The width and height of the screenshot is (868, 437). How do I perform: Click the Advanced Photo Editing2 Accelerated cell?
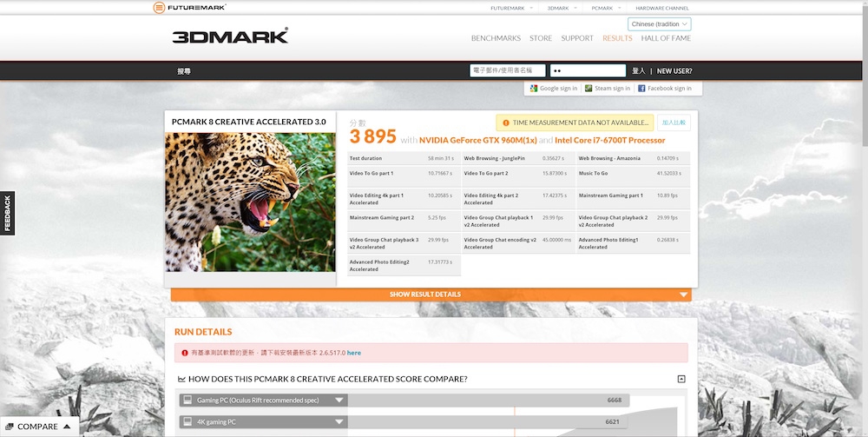coord(404,265)
